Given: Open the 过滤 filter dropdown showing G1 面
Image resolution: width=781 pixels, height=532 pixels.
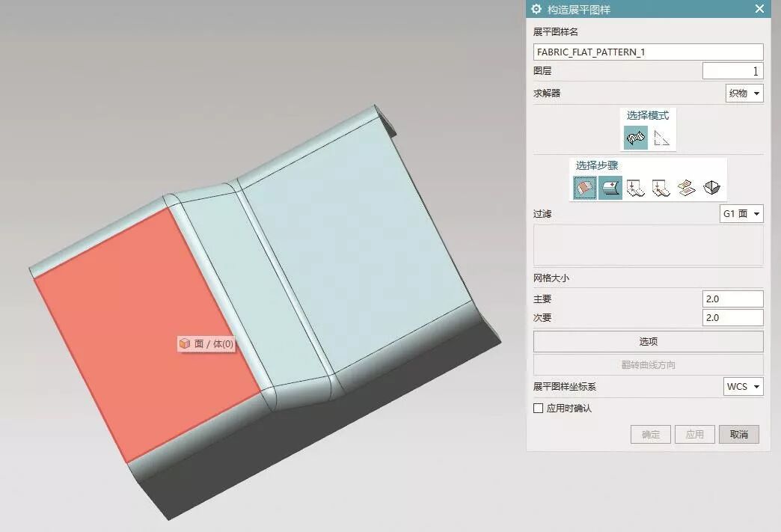Looking at the screenshot, I should pos(741,213).
